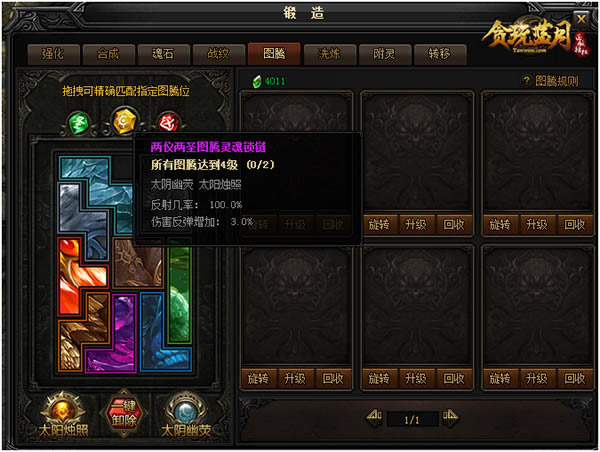Open 图腾规则 question mark help
The image size is (600, 452).
tap(526, 81)
